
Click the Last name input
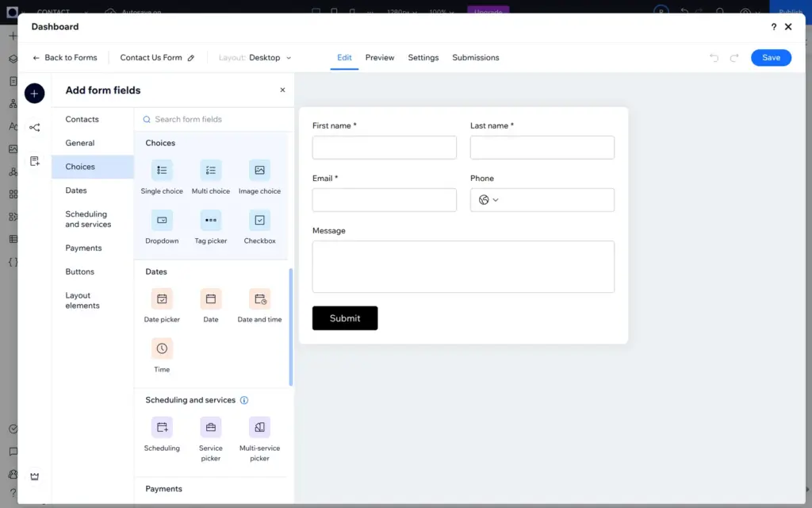tap(542, 148)
